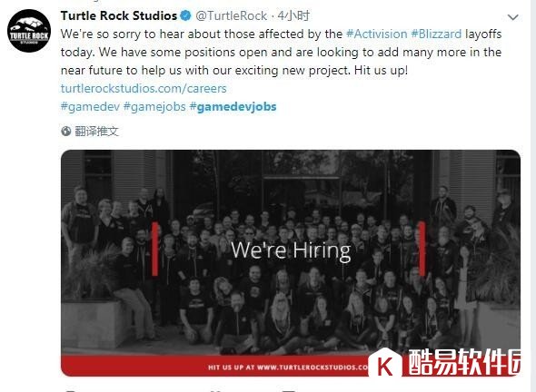Click the 酷易软件园 watermark text
This screenshot has width=536, height=392.
coord(464,363)
